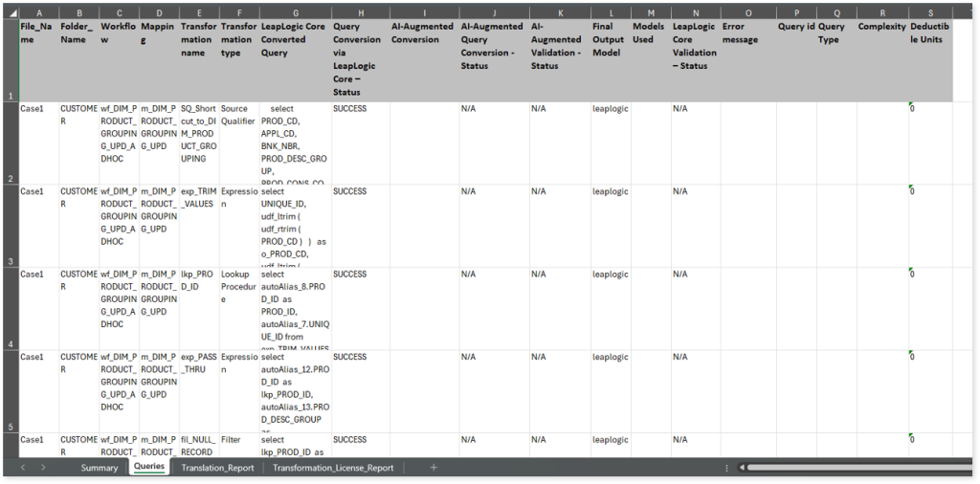Select the active Queries sheet tab
Screen dimensions: 980x484
(149, 467)
